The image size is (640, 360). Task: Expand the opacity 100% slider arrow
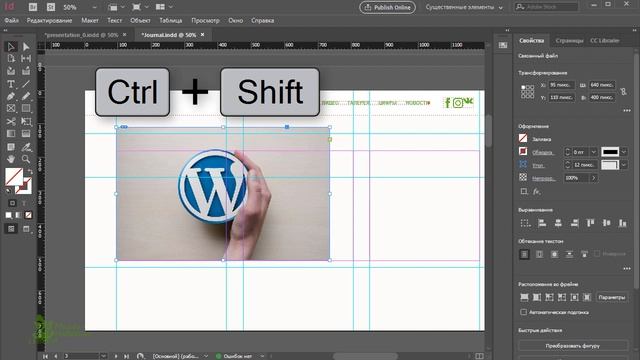point(594,178)
